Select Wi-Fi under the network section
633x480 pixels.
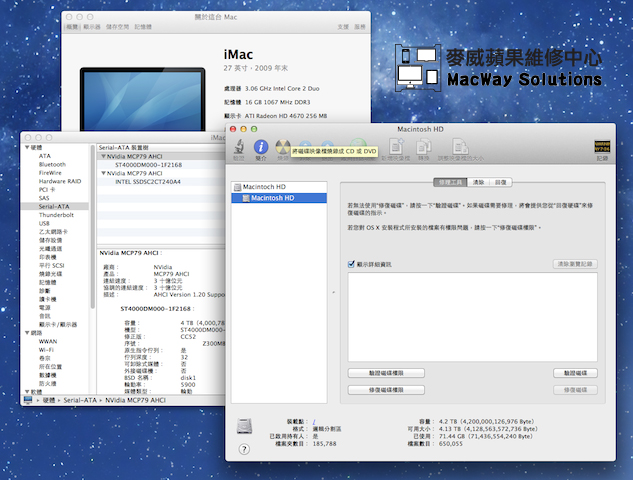[x=46, y=350]
